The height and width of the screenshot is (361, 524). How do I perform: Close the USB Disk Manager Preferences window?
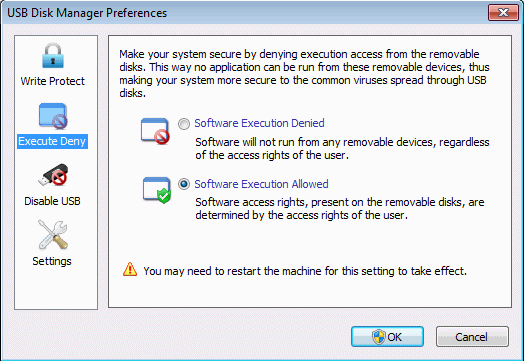[503, 13]
